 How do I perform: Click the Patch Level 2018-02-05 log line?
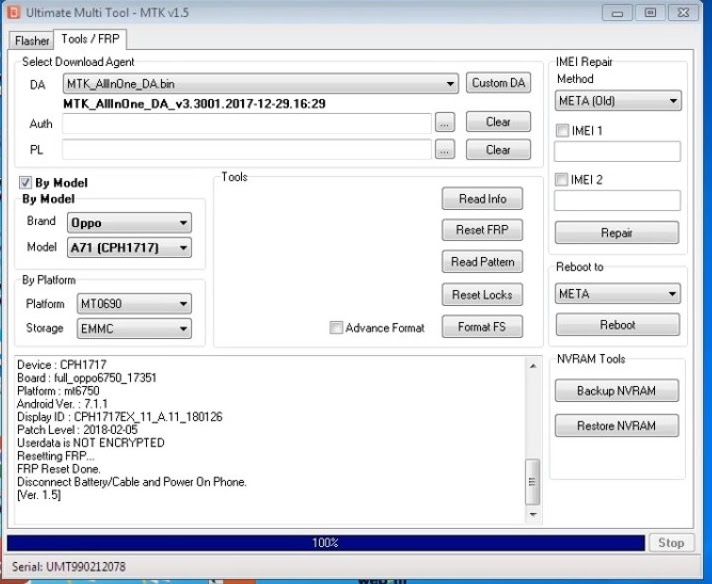(x=77, y=430)
